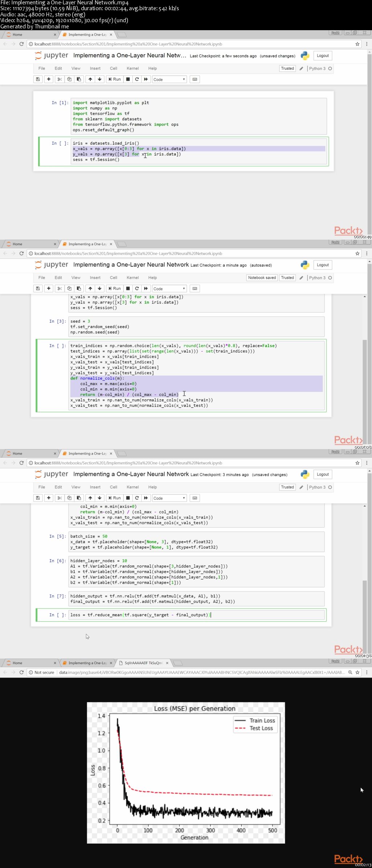Open the Chrome three-dot menu in the top frame
Image resolution: width=372 pixels, height=868 pixels.
367,44
